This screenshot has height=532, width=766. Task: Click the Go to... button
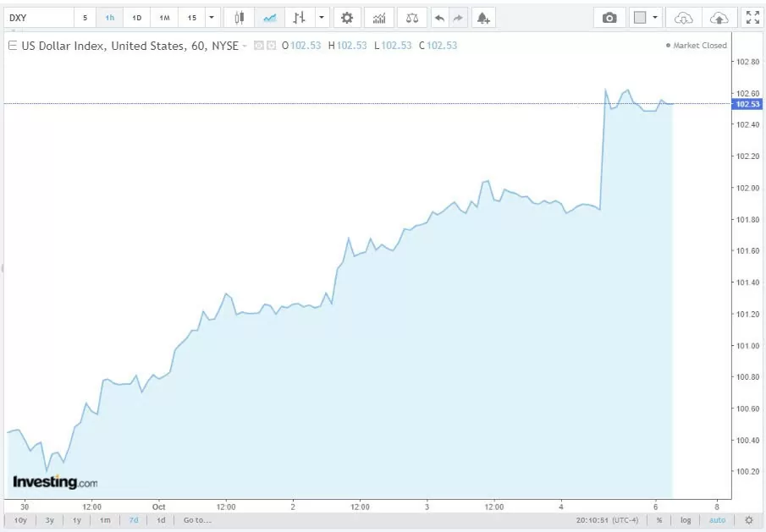197,520
